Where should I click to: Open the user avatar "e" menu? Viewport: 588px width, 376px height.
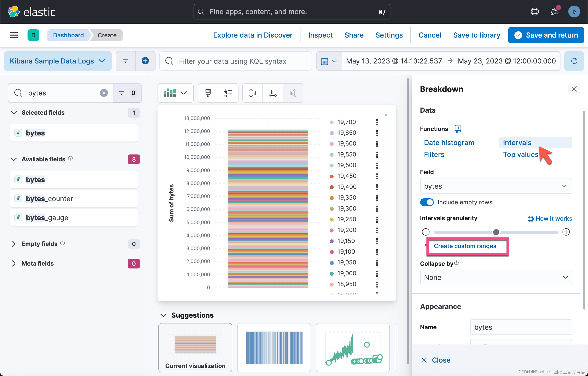coord(574,12)
